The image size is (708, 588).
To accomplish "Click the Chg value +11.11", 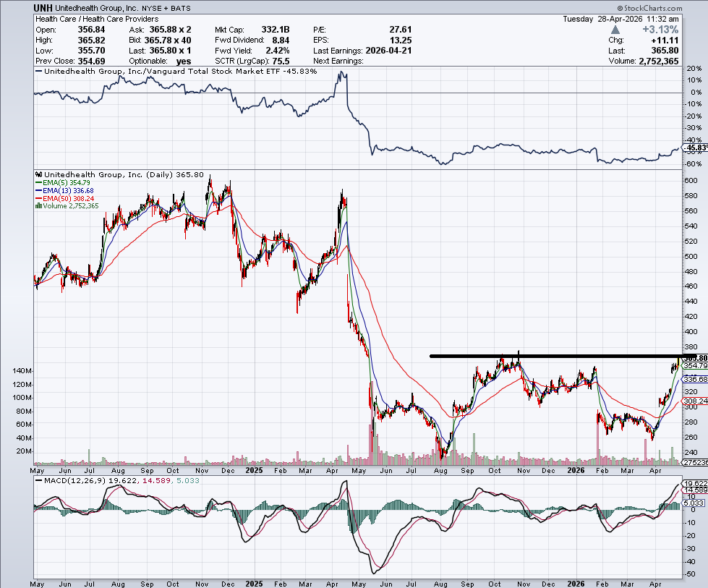I will (665, 41).
